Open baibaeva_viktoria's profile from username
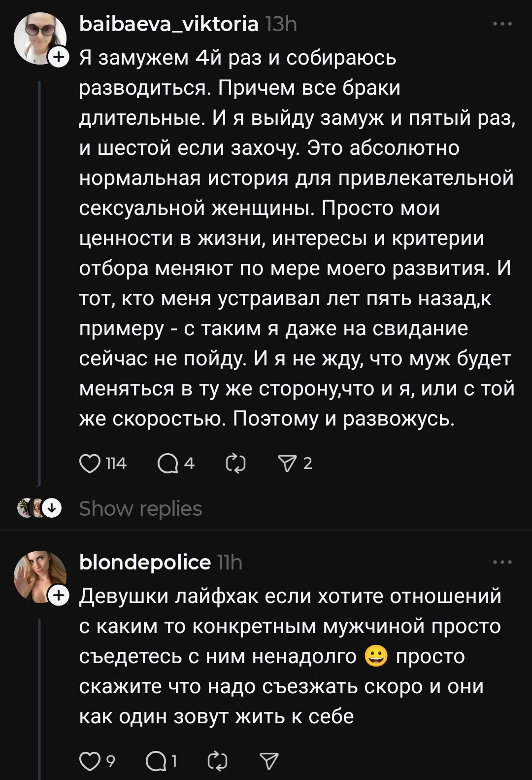 pyautogui.click(x=168, y=24)
